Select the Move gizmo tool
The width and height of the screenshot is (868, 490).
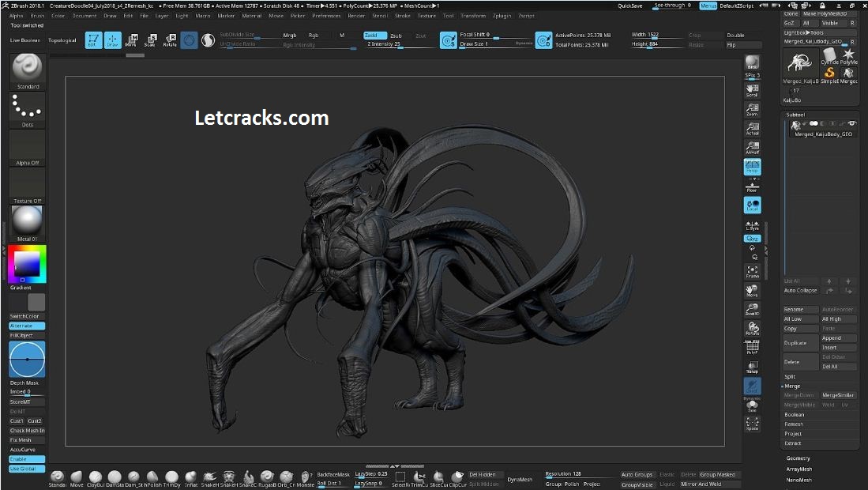[132, 40]
